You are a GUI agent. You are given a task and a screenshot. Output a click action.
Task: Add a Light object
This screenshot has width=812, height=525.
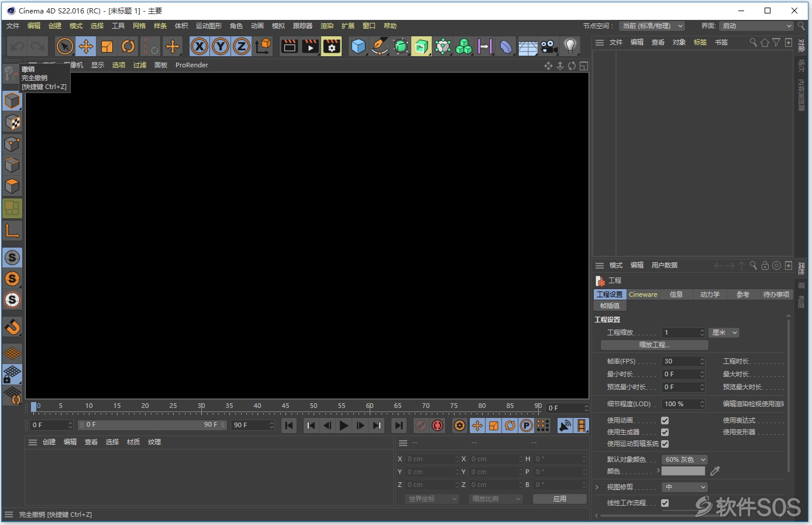570,46
